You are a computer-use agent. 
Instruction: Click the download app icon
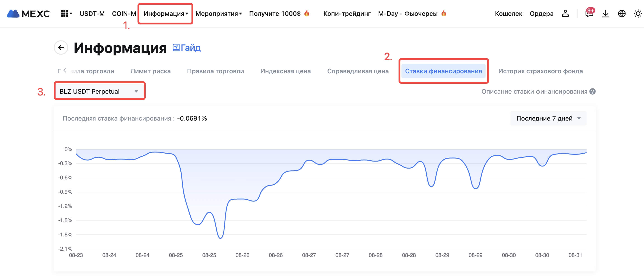605,14
